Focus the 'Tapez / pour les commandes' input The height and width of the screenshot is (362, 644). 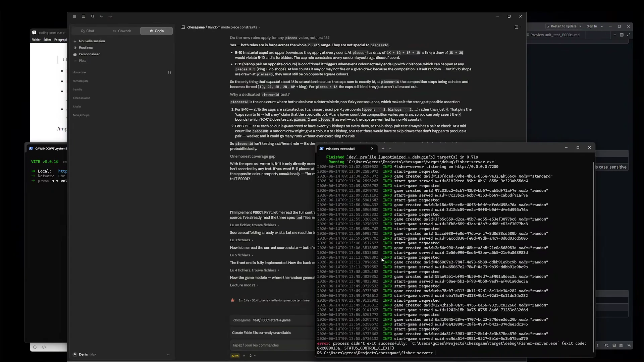point(272,345)
